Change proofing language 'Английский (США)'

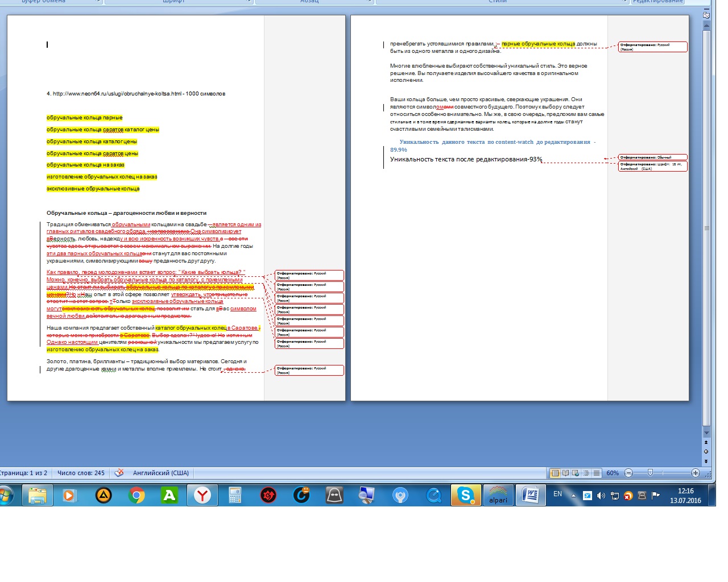click(161, 473)
